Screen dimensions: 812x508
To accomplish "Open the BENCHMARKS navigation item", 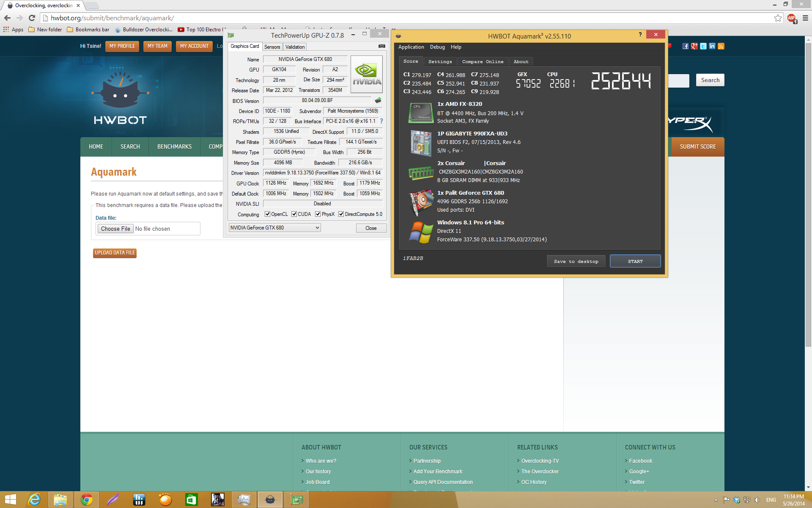I will (174, 146).
